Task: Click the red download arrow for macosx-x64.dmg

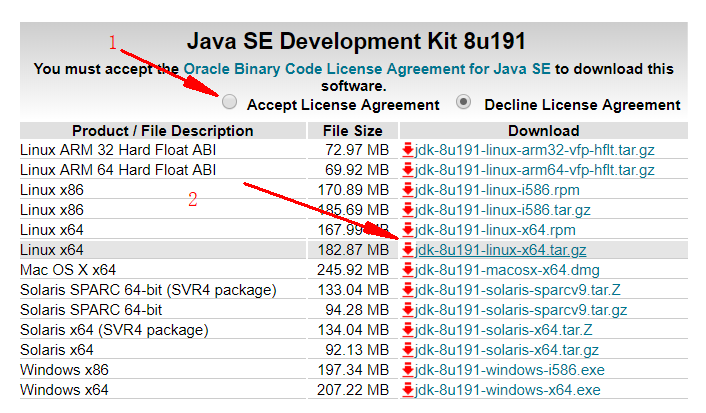Action: [408, 270]
